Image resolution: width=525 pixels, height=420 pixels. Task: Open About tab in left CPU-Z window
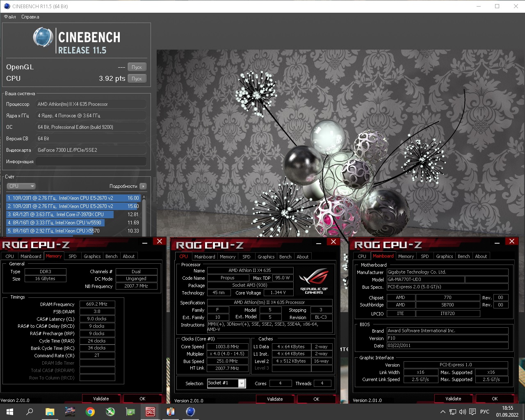click(x=129, y=256)
